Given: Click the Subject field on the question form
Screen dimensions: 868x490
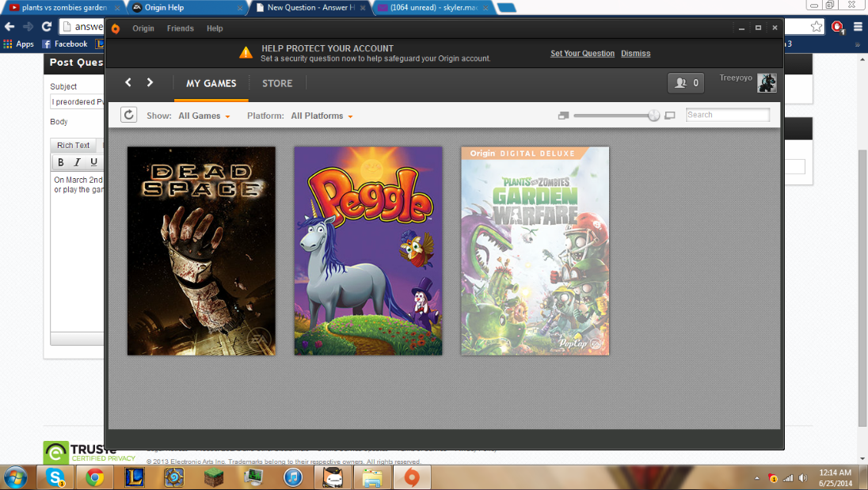Looking at the screenshot, I should [x=77, y=102].
